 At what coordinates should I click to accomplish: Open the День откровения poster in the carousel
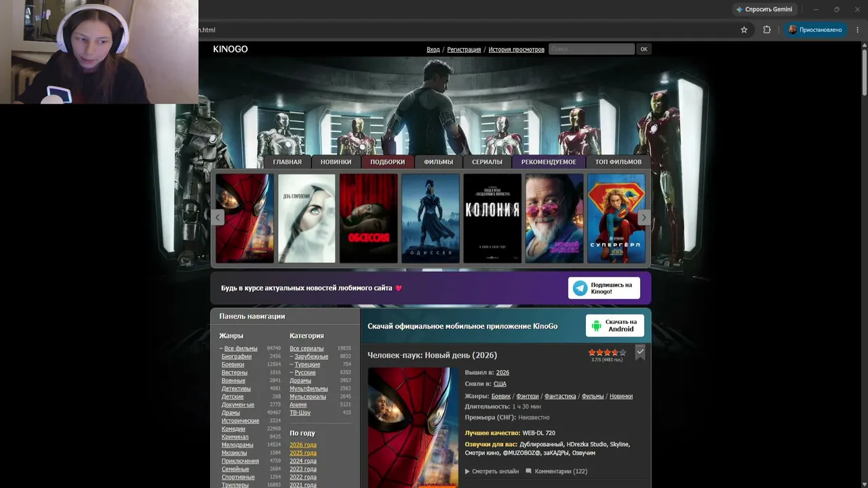[x=307, y=218]
